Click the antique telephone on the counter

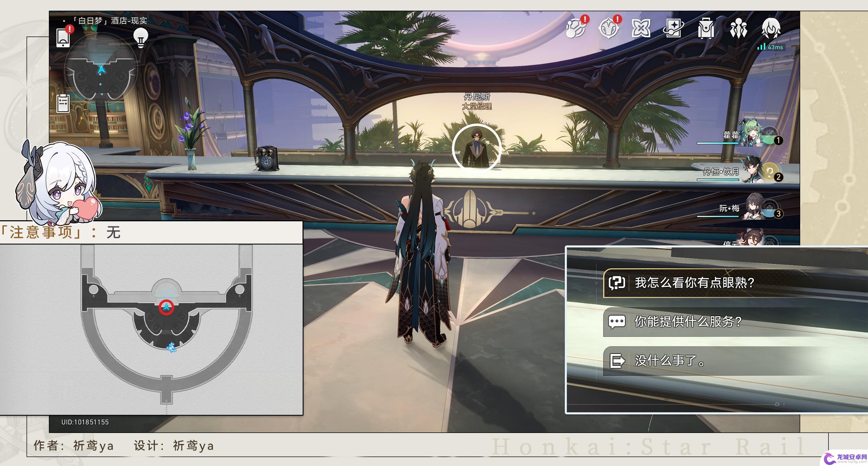point(267,158)
